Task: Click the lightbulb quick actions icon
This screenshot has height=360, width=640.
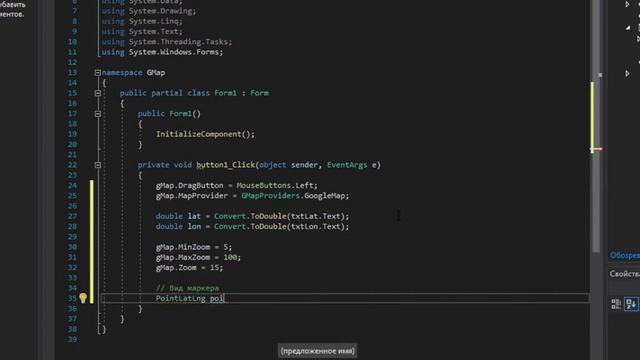Action: tap(83, 298)
